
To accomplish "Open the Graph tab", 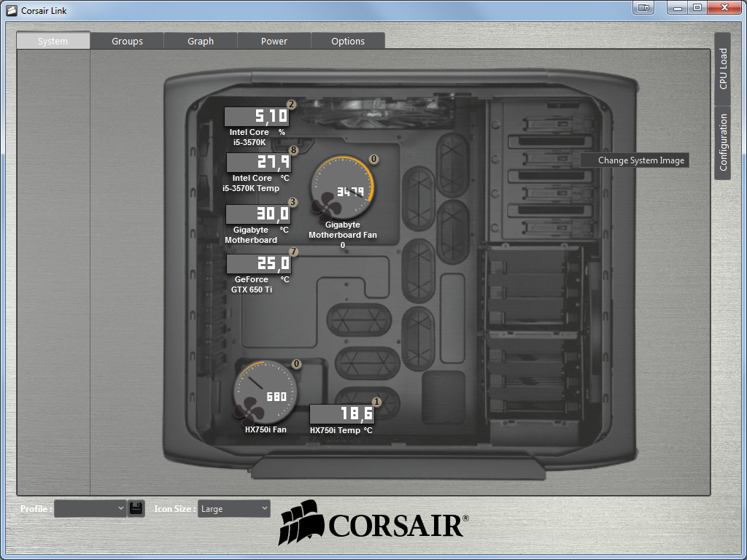I will tap(201, 41).
